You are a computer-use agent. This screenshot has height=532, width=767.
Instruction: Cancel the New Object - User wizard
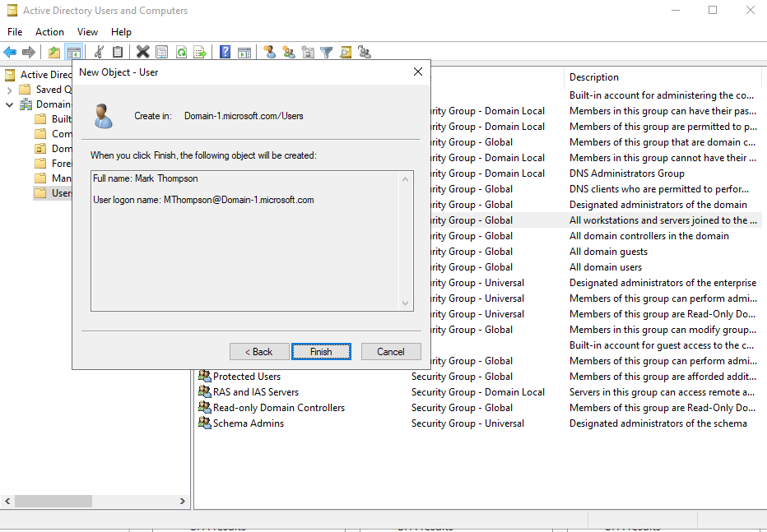(391, 351)
